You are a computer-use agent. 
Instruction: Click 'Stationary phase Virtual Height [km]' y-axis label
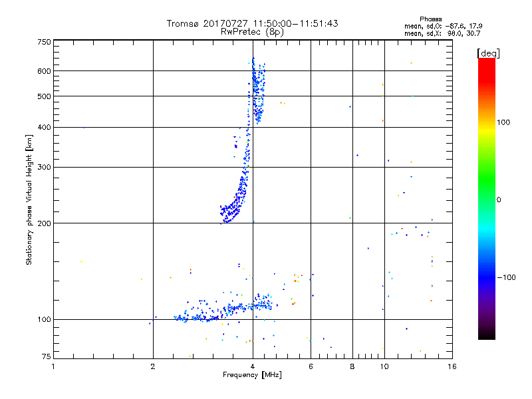tap(29, 200)
